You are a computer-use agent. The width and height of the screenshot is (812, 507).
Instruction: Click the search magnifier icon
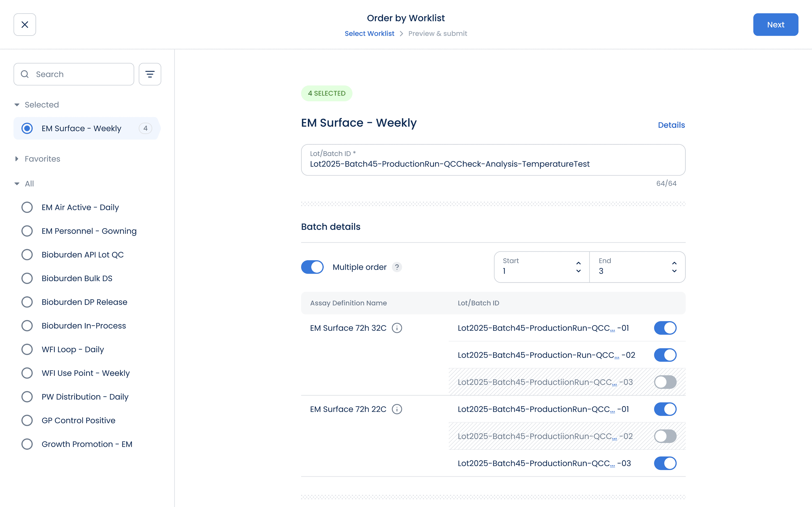point(25,74)
